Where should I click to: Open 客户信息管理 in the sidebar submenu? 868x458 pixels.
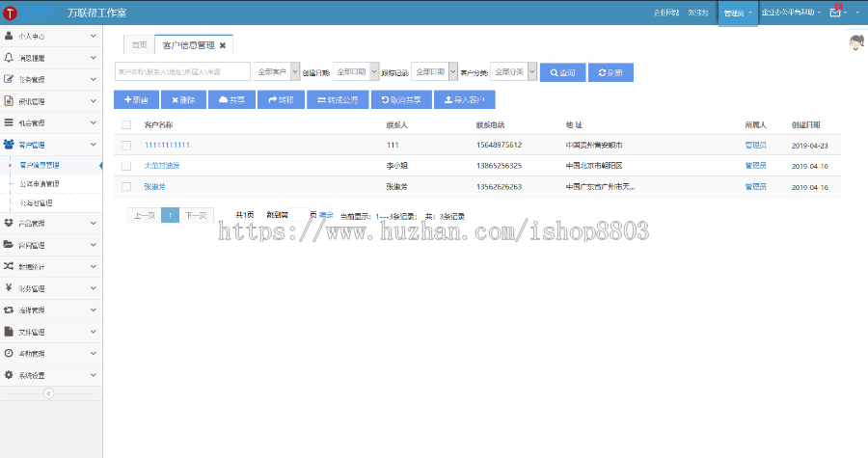click(40, 165)
